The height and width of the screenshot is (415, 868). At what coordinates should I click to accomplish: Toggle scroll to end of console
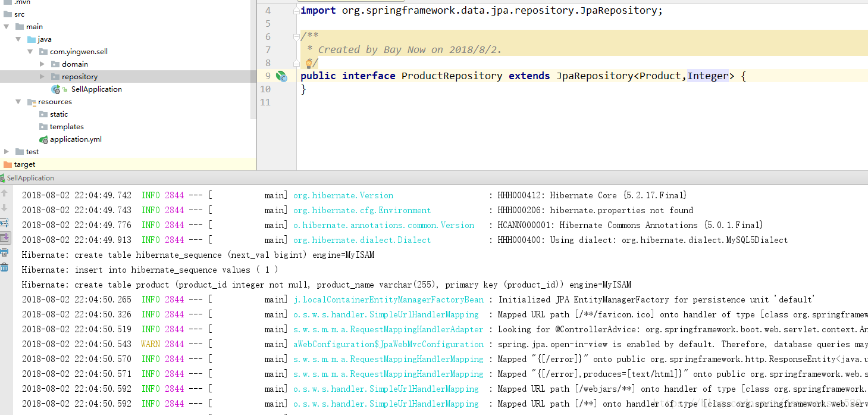pyautogui.click(x=4, y=238)
